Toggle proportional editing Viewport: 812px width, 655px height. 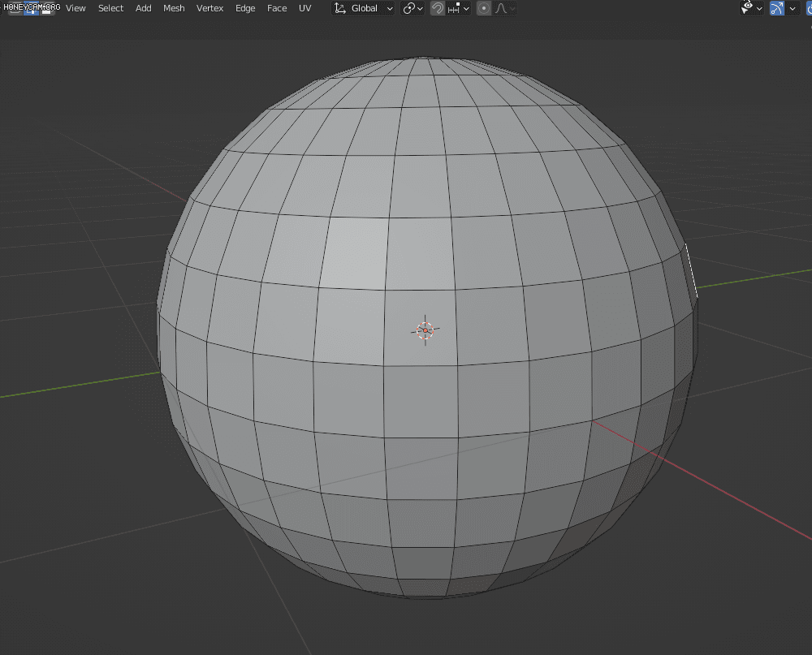coord(484,8)
